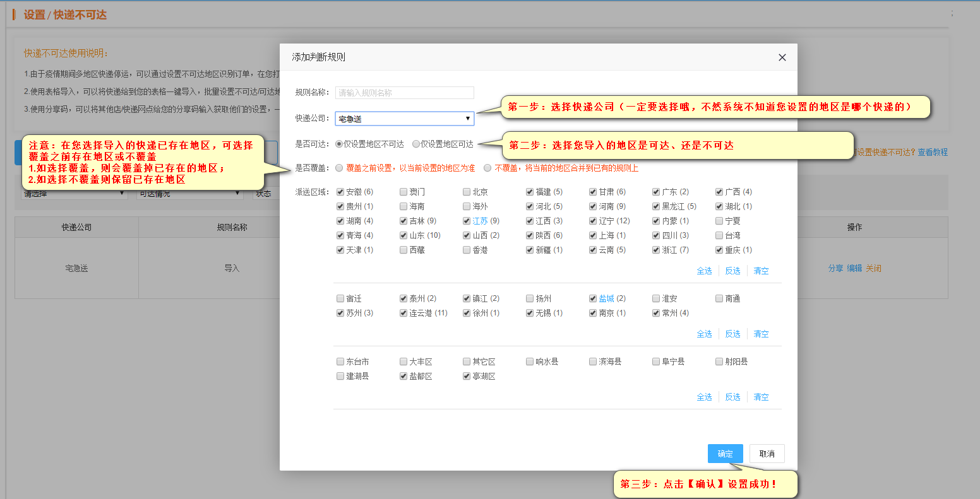Choose 不覆盖 radio option
The image size is (980, 499).
coord(487,168)
